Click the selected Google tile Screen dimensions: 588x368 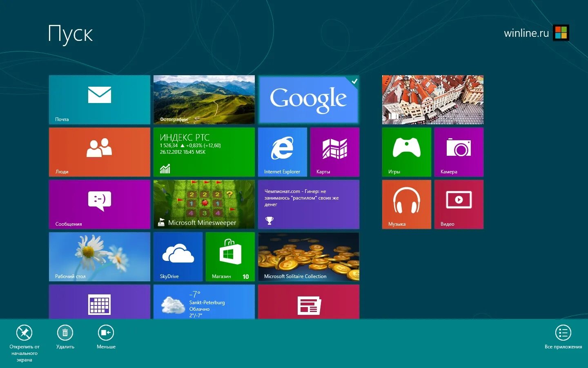[309, 100]
